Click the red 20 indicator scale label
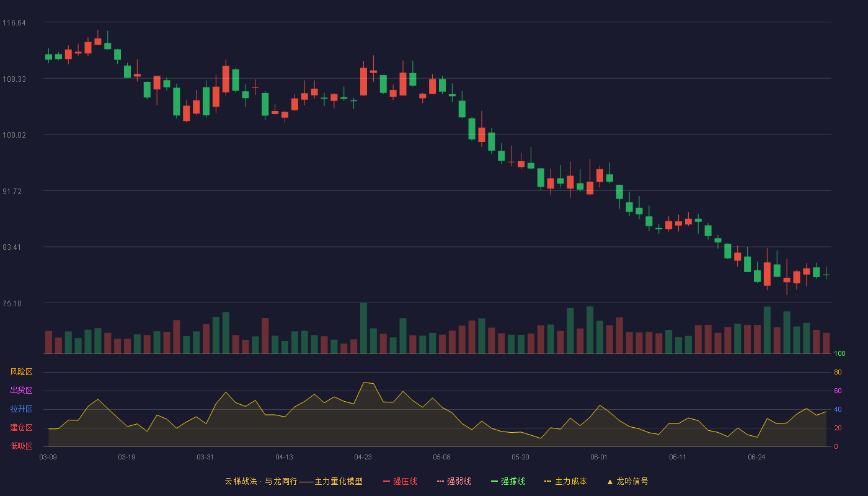Image resolution: width=868 pixels, height=496 pixels. coord(838,428)
